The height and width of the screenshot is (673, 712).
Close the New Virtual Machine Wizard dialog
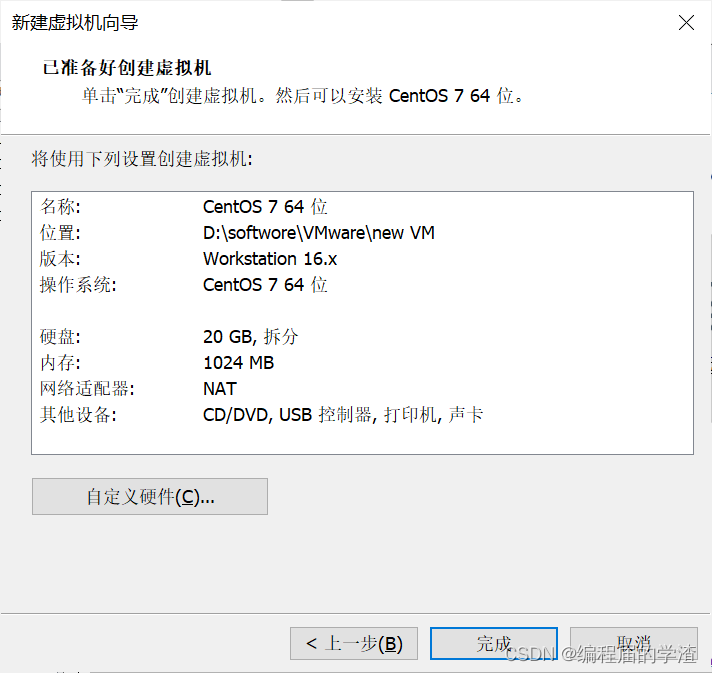tap(686, 22)
